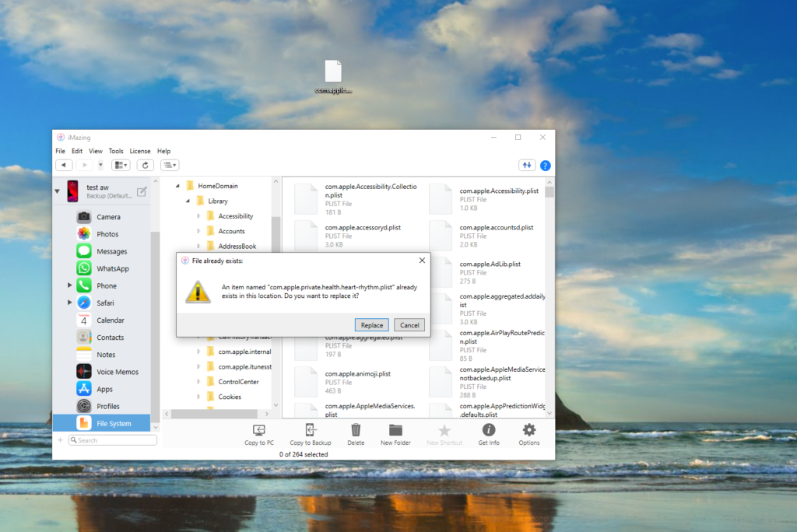797x532 pixels.
Task: Click the back navigation arrow
Action: click(x=64, y=165)
